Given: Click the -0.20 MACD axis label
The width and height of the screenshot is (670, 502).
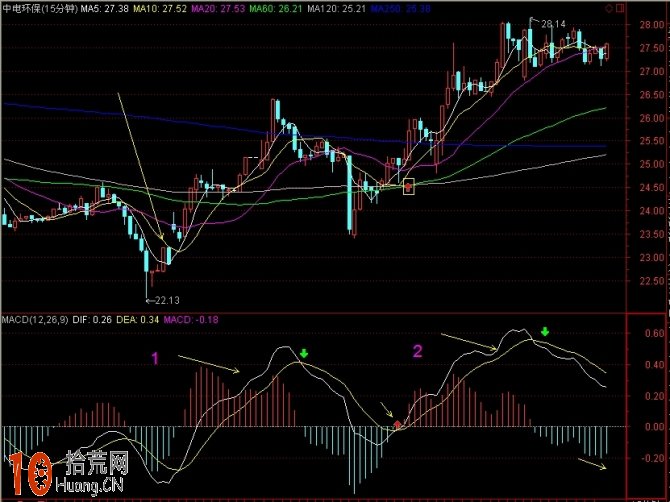Looking at the screenshot, I should [652, 458].
